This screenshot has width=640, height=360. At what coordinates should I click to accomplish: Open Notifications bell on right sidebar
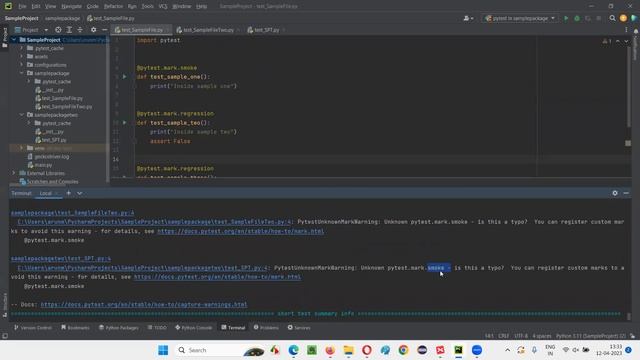(x=636, y=31)
